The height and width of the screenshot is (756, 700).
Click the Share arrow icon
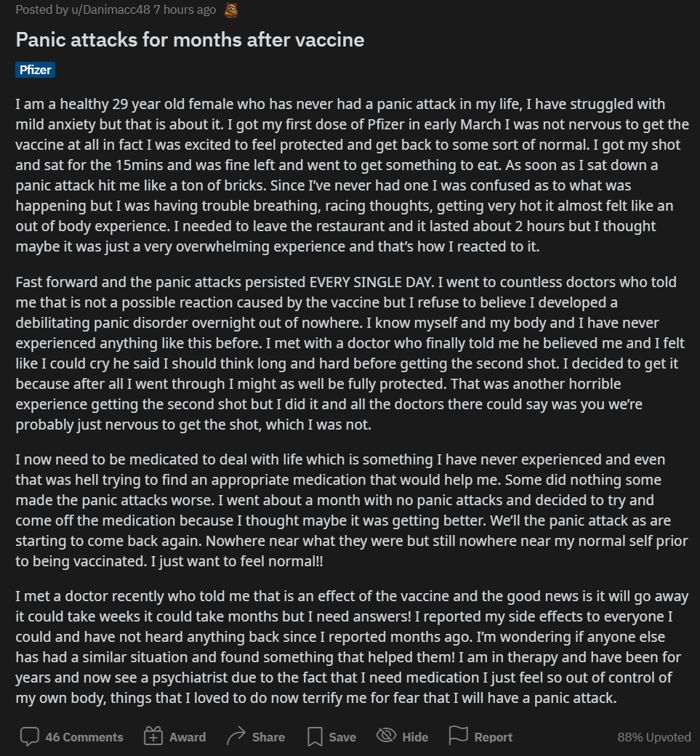tap(236, 736)
